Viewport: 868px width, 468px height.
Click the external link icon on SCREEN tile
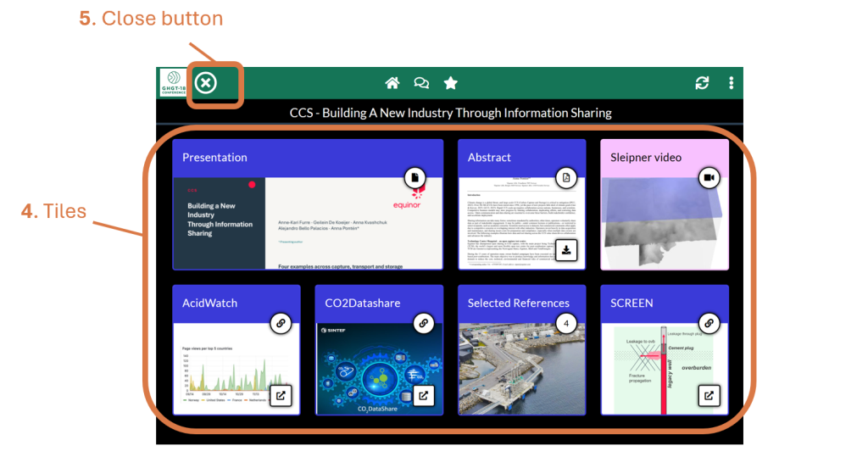[709, 396]
